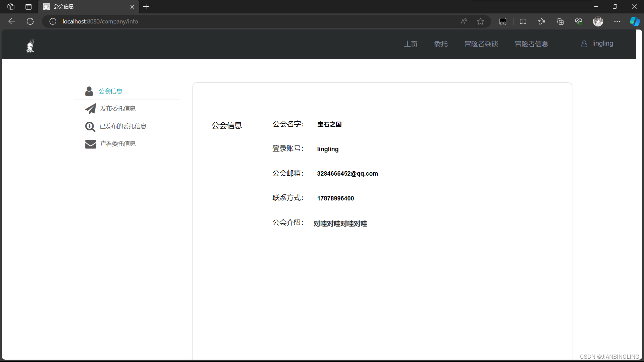Image resolution: width=644 pixels, height=362 pixels.
Task: Open the Copilot sidebar icon
Action: point(634,21)
